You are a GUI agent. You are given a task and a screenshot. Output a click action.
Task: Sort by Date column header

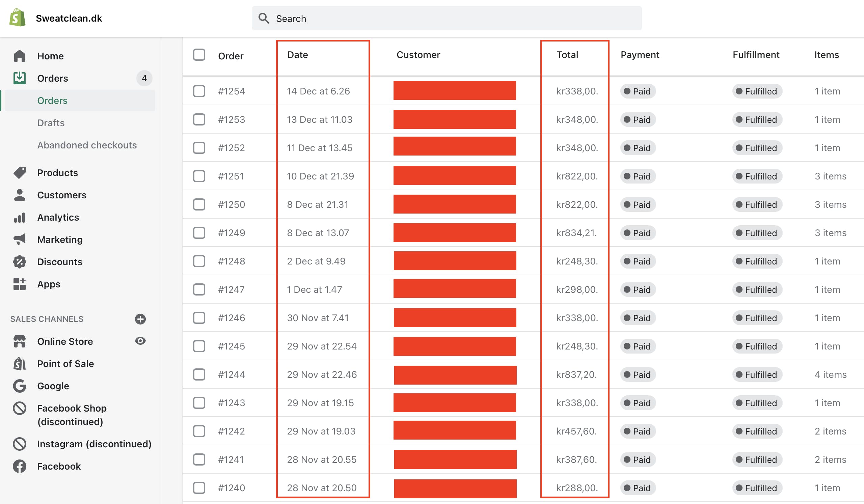point(298,55)
